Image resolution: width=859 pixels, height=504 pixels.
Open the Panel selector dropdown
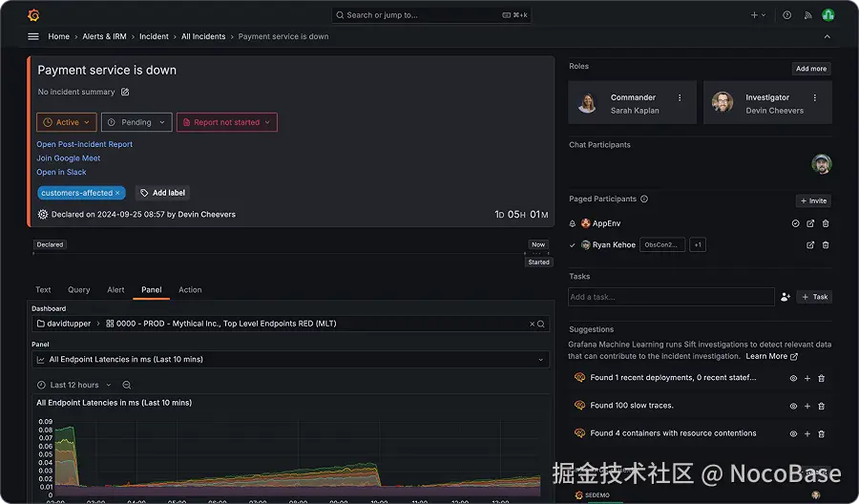coord(290,359)
